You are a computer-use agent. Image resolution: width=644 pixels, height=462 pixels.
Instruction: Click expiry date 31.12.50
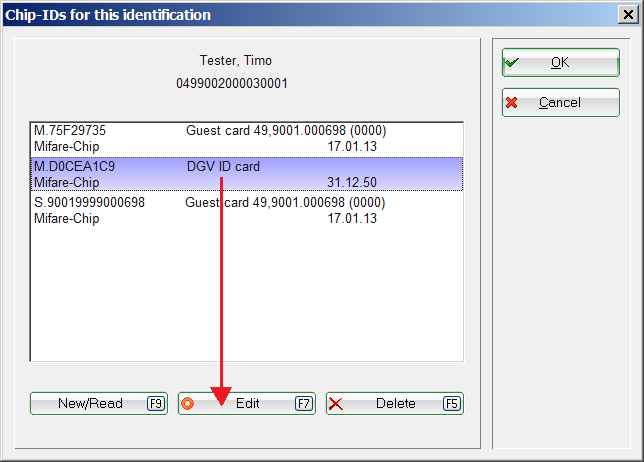[x=351, y=183]
